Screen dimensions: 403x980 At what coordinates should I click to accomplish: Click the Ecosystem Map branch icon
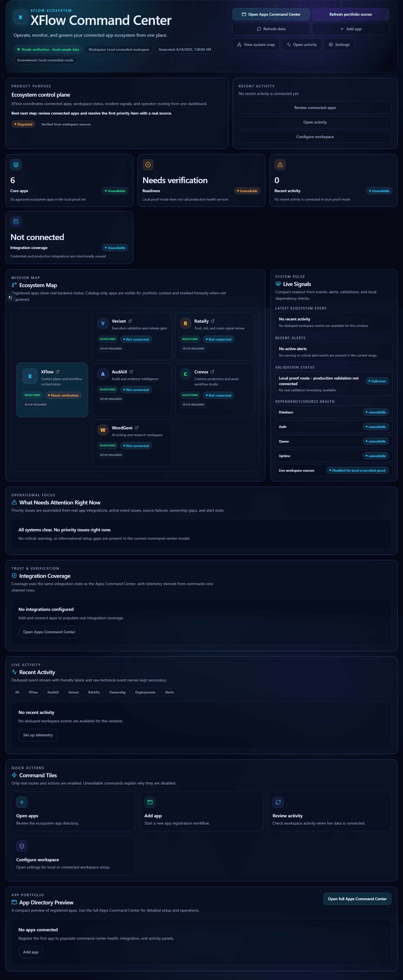[14, 285]
